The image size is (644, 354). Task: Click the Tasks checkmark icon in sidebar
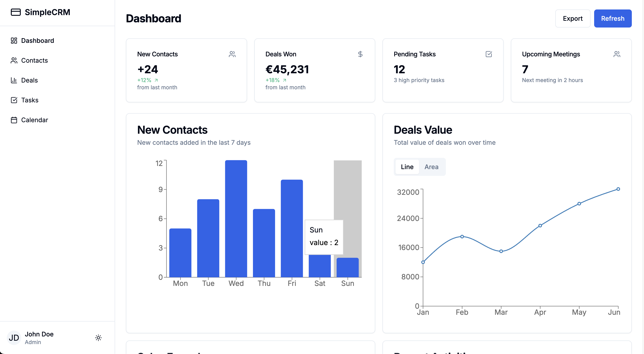[x=14, y=100]
